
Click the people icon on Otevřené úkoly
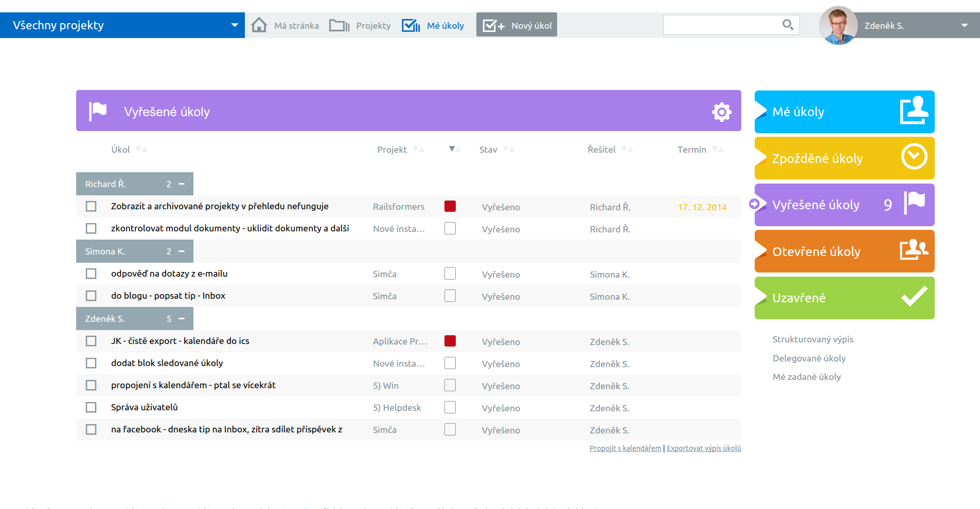click(914, 250)
